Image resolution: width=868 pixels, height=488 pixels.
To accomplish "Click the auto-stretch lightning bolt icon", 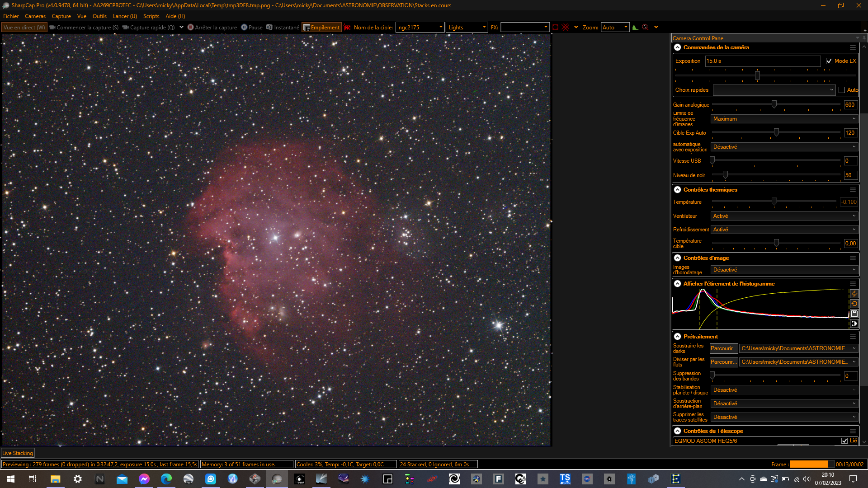I will (854, 294).
